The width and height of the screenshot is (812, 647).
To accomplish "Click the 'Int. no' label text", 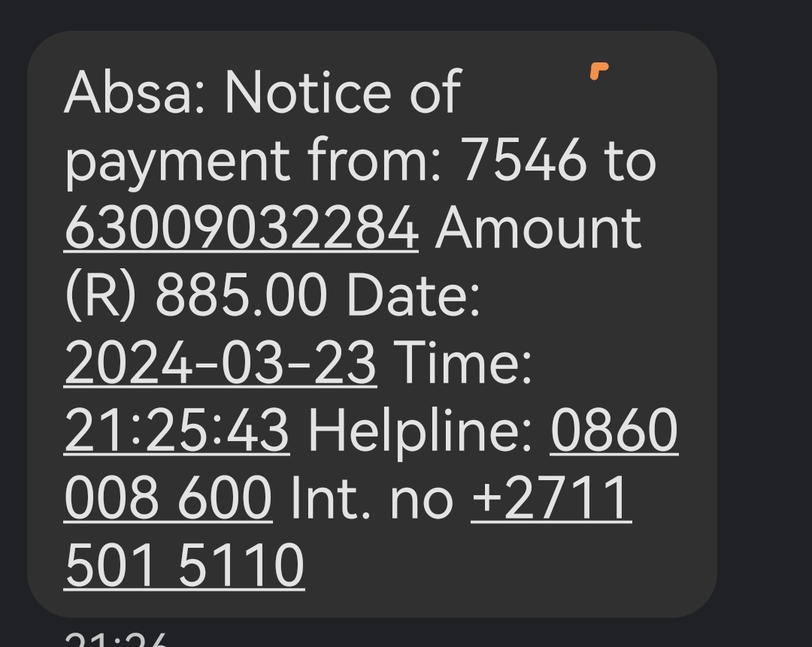I will [x=372, y=498].
